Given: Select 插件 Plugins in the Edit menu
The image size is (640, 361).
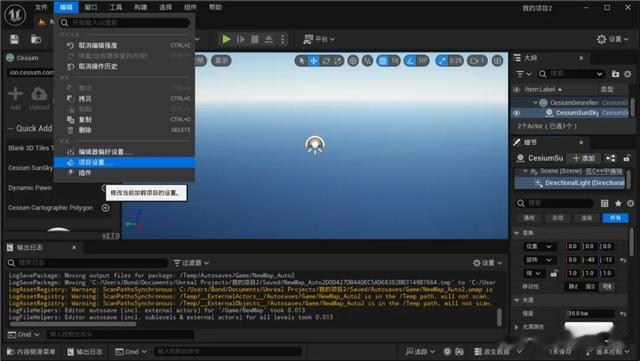Looking at the screenshot, I should pyautogui.click(x=124, y=173).
